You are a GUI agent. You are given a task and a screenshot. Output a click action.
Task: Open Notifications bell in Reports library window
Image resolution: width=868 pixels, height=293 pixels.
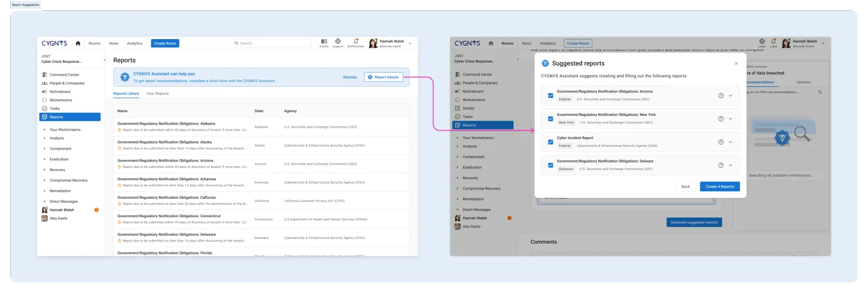click(356, 41)
